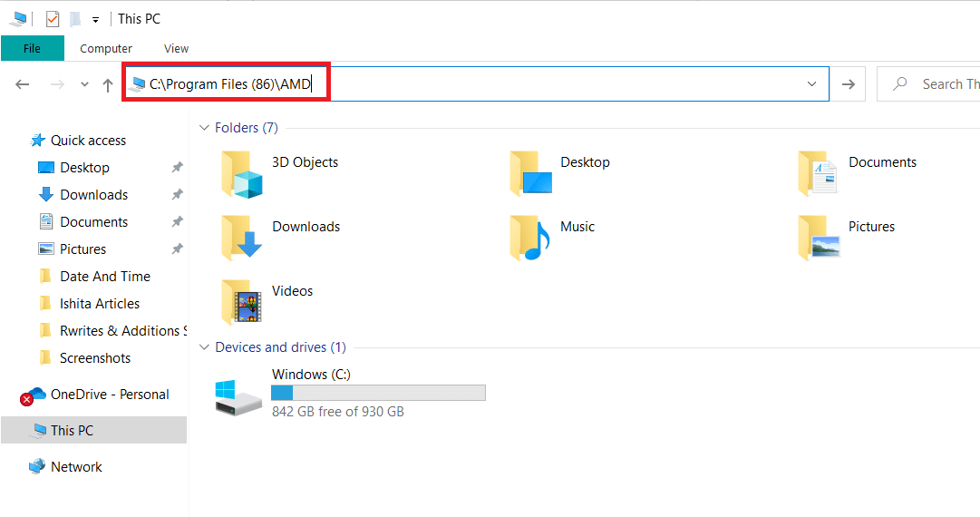Select the 3D Objects folder icon
This screenshot has width=980, height=517.
click(x=242, y=174)
